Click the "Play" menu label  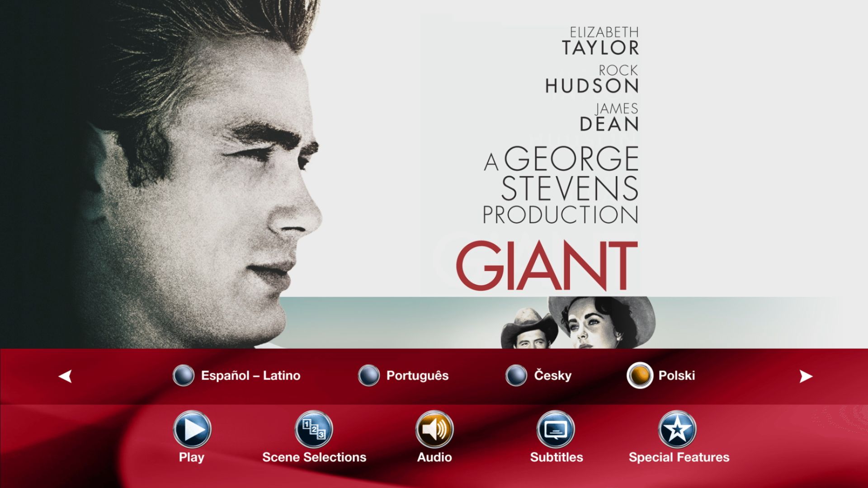point(192,457)
